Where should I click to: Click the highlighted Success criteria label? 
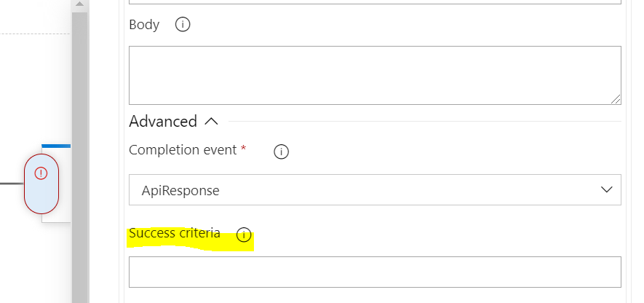coord(175,234)
